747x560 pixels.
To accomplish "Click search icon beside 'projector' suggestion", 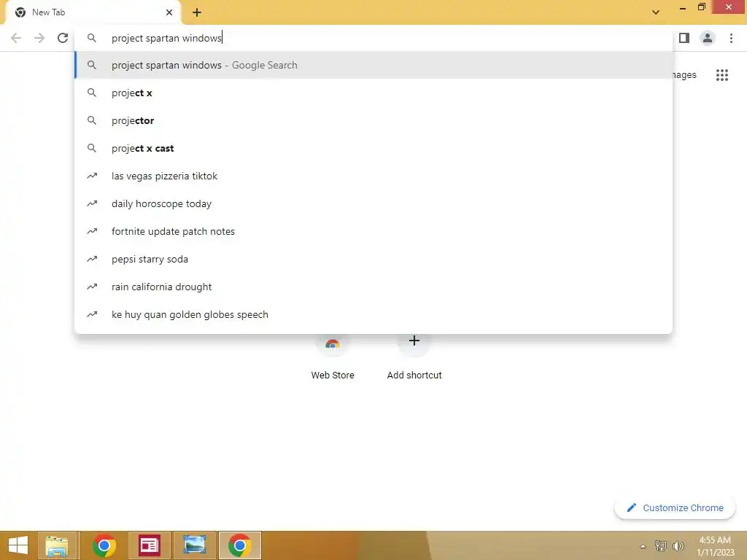I will point(92,120).
